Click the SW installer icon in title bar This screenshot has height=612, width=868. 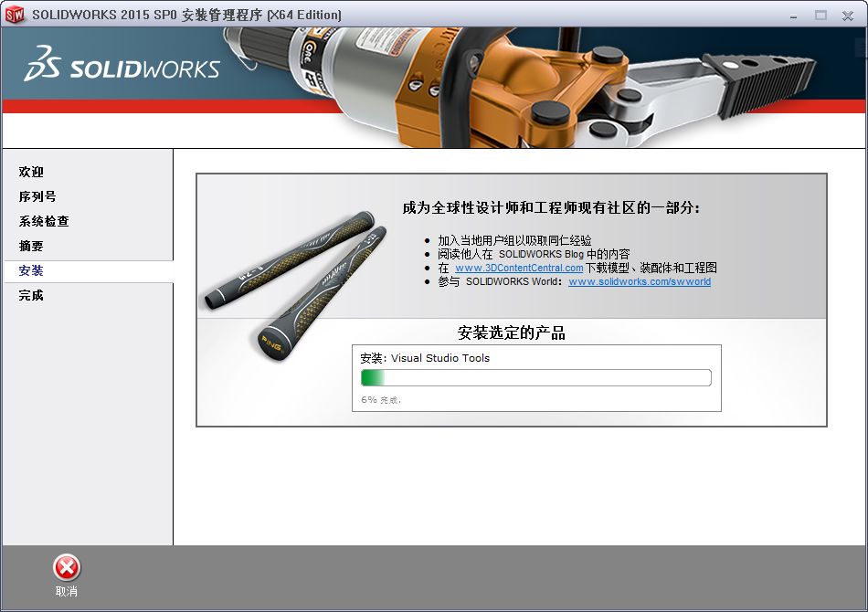point(15,15)
